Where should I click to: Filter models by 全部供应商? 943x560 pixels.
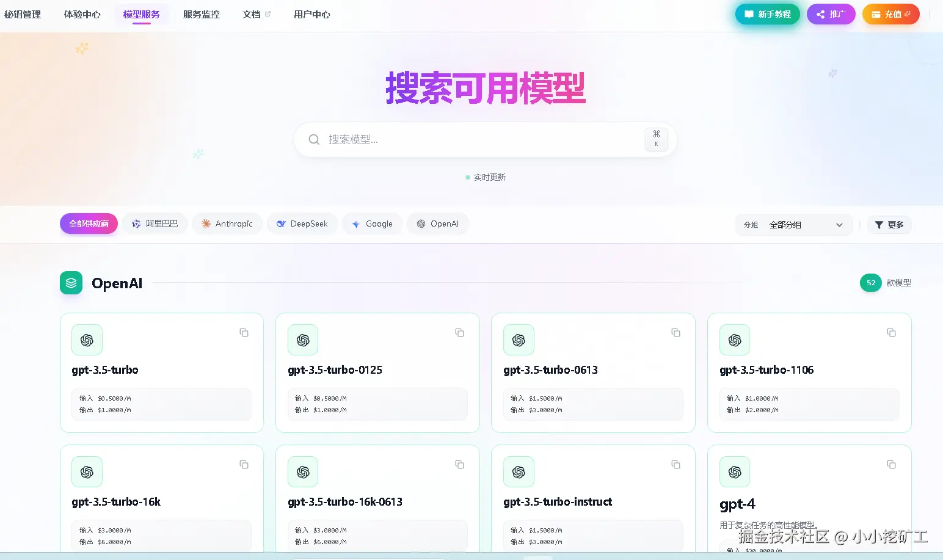coord(89,224)
